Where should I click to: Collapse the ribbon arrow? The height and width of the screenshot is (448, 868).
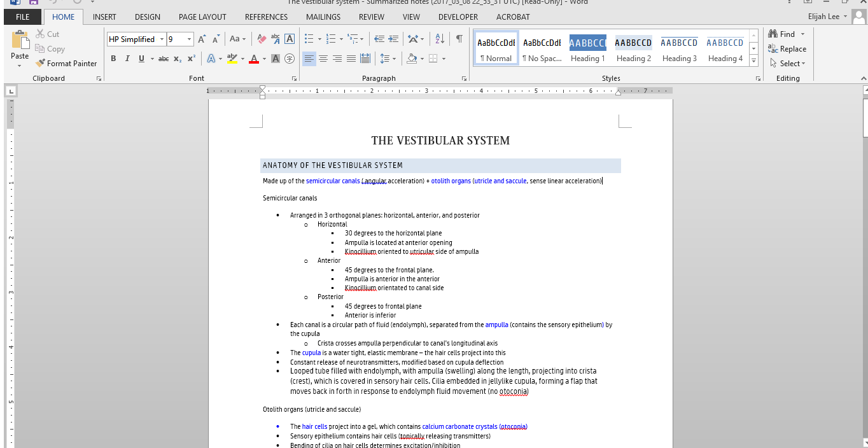[864, 78]
